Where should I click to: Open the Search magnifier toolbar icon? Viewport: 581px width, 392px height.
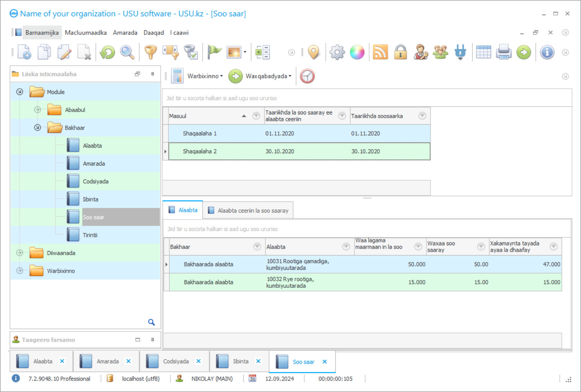coord(127,52)
